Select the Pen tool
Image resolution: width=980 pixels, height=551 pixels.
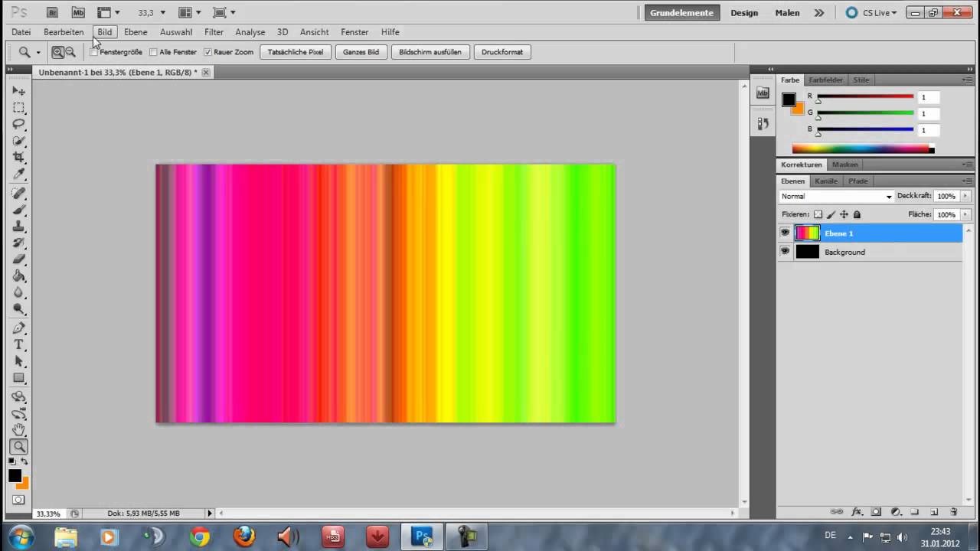pyautogui.click(x=19, y=328)
